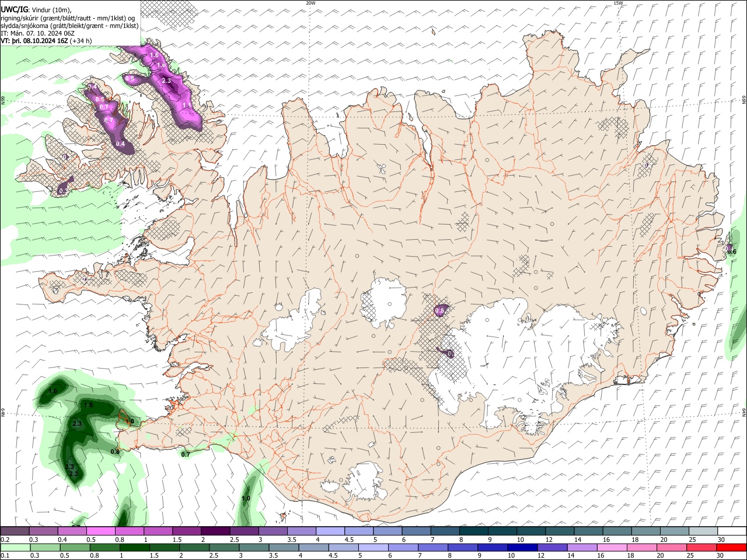Select the light pink swatch above 16 in lower legend
747x560 pixels.
(612, 547)
